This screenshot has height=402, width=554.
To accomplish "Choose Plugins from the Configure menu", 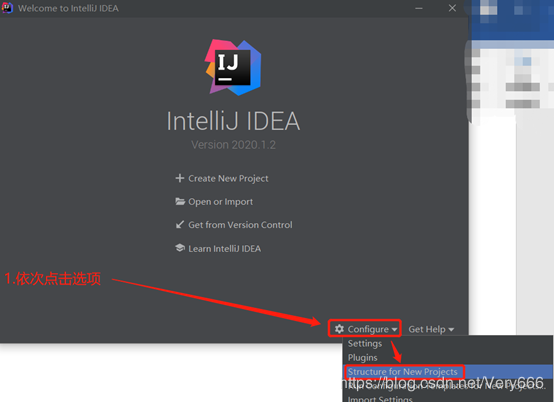I will [x=363, y=357].
